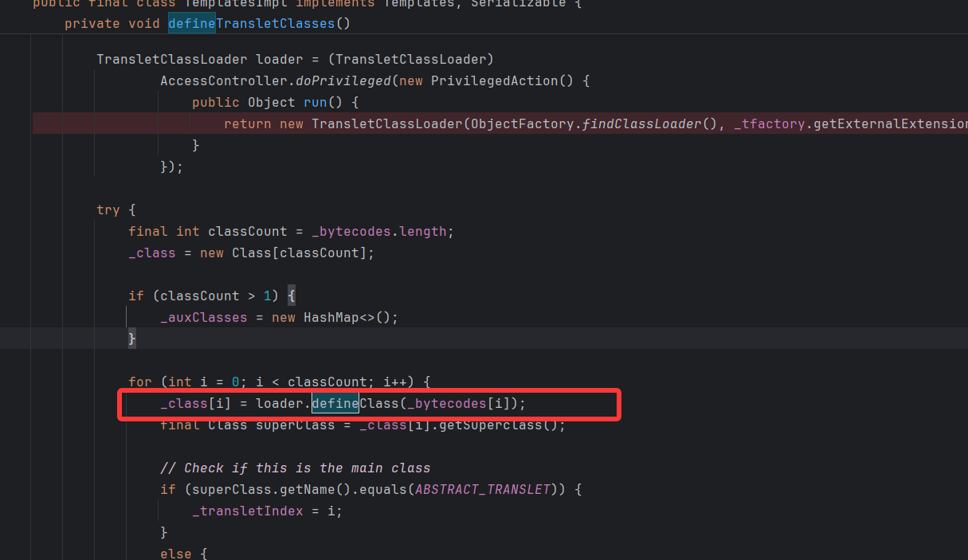Click the _transletIndex assignment
The width and height of the screenshot is (968, 560).
(x=247, y=511)
